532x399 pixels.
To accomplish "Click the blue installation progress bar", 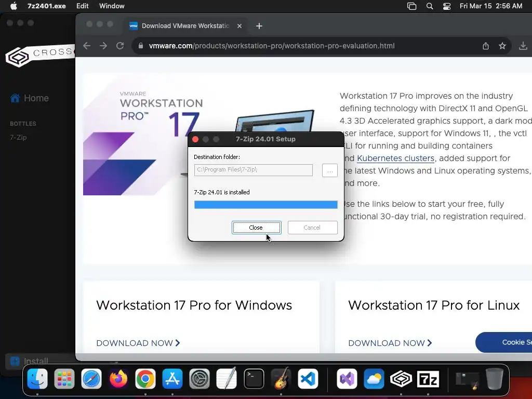I will pyautogui.click(x=266, y=205).
